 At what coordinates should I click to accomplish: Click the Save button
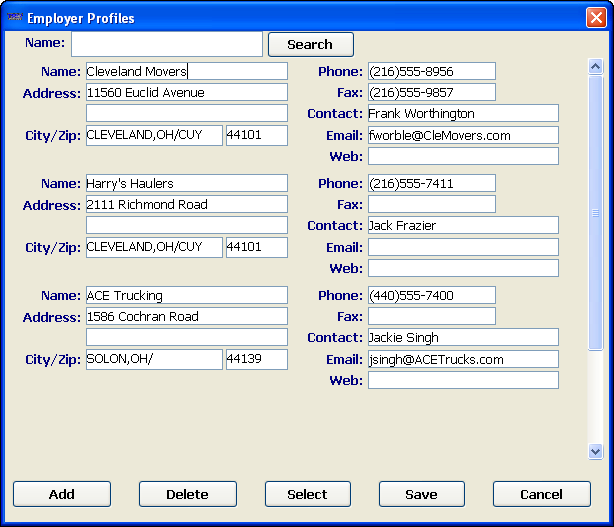click(x=421, y=494)
